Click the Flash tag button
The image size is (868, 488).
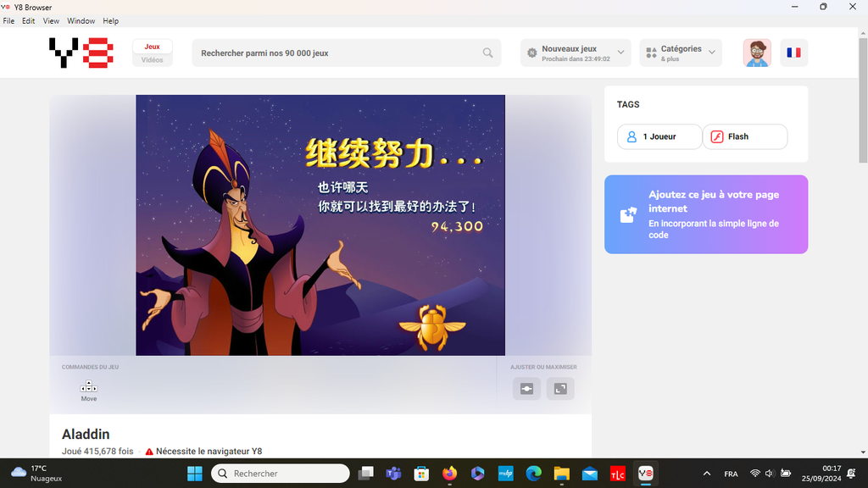pos(744,136)
